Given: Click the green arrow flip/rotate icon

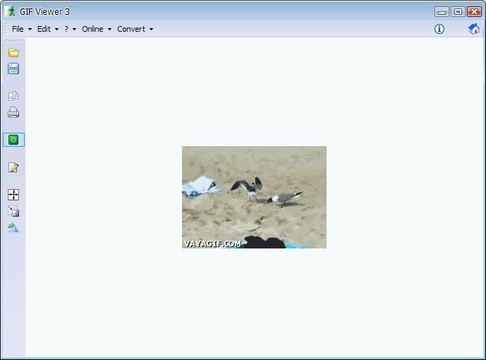Looking at the screenshot, I should click(x=14, y=227).
